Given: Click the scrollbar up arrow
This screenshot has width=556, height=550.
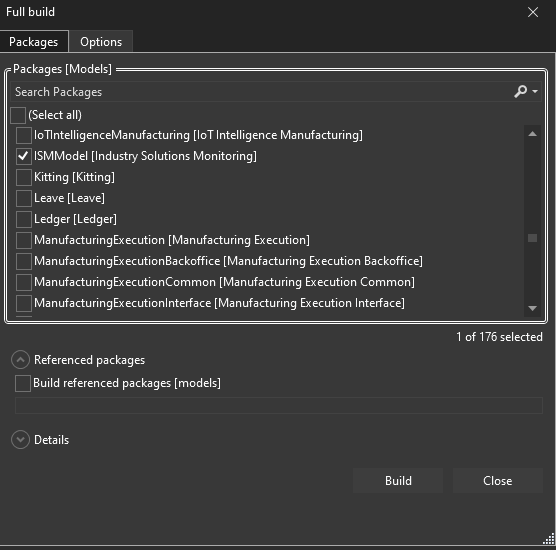Looking at the screenshot, I should pyautogui.click(x=532, y=134).
